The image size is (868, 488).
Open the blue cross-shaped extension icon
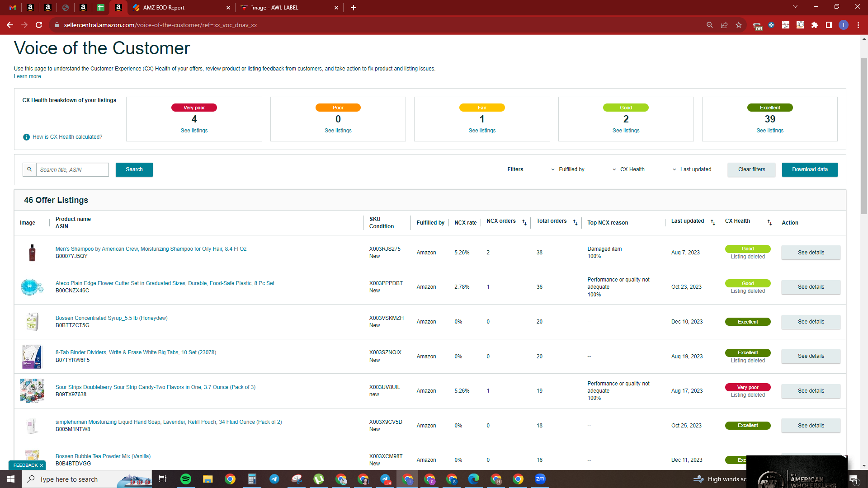(x=771, y=25)
